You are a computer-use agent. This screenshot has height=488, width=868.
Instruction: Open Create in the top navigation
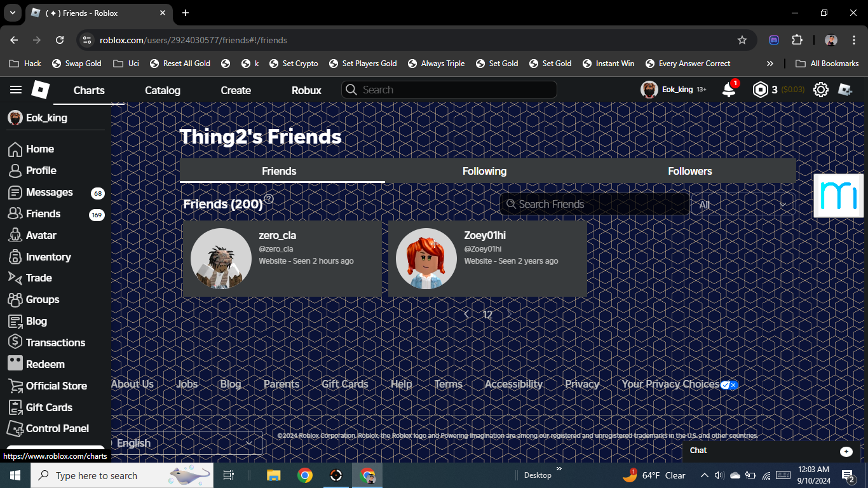[x=236, y=90]
